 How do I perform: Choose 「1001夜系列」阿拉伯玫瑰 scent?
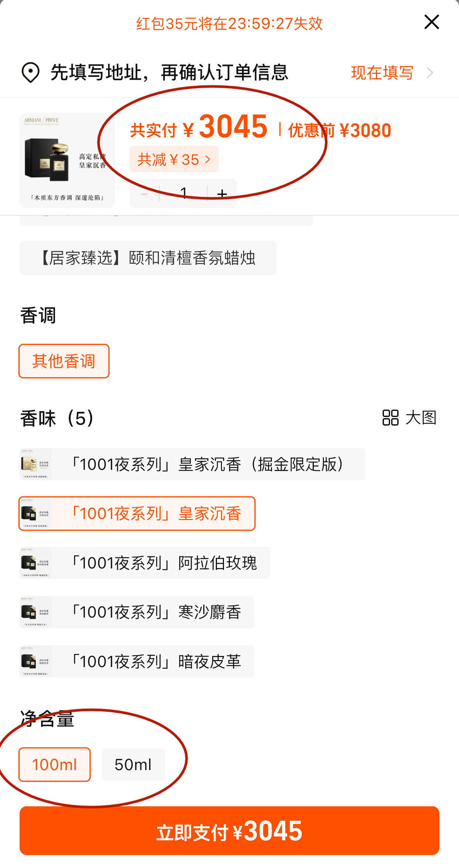(144, 563)
